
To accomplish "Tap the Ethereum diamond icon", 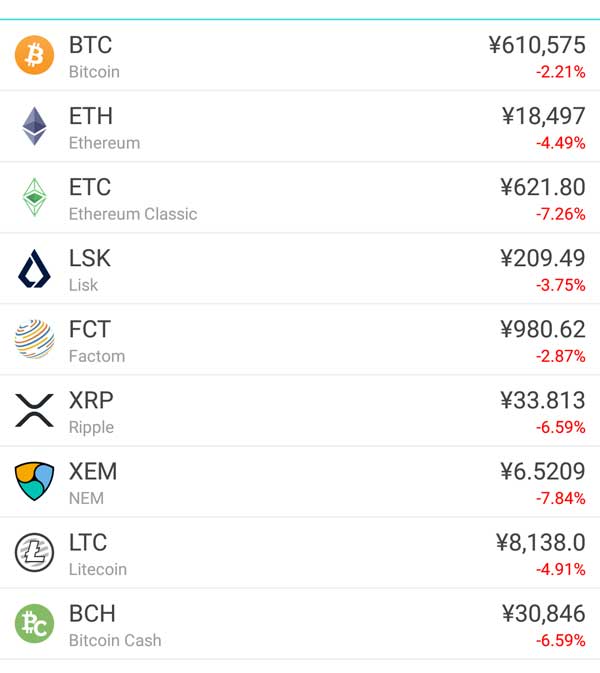I will click(35, 126).
